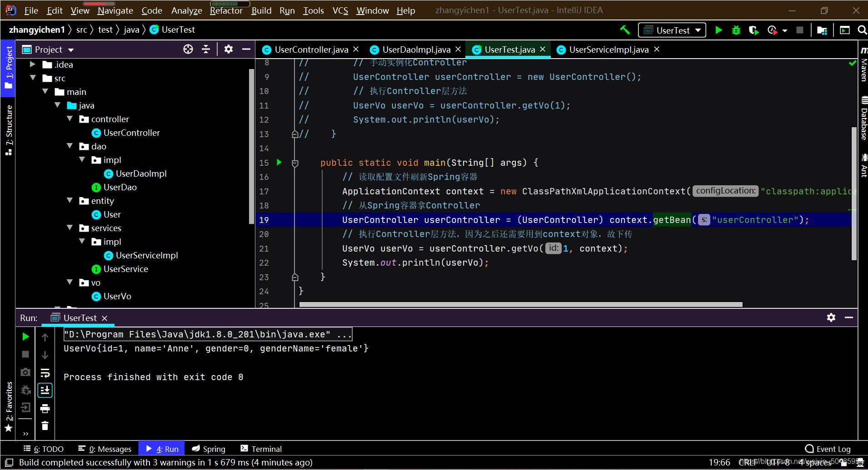Image resolution: width=868 pixels, height=470 pixels.
Task: Collapse the entity package
Action: pyautogui.click(x=70, y=201)
